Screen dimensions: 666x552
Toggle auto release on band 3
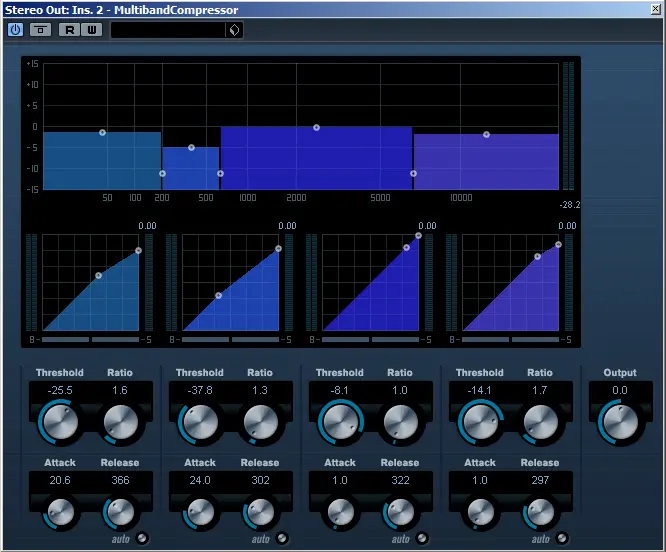[x=422, y=539]
